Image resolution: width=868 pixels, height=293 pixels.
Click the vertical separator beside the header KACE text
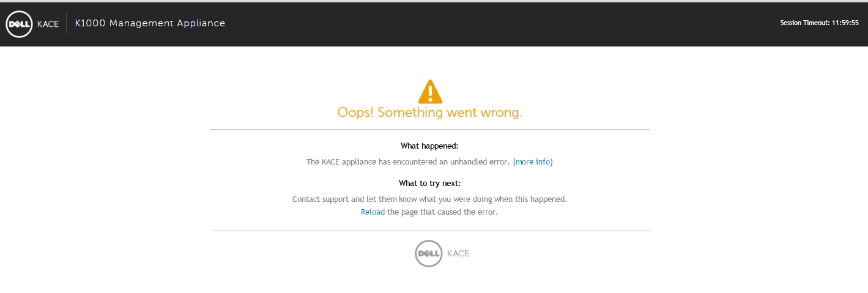click(x=66, y=24)
